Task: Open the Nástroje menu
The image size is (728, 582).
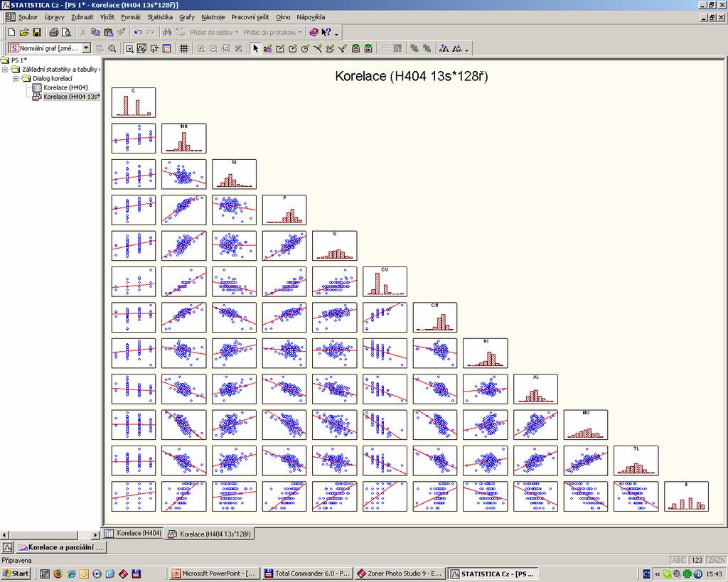Action: (x=213, y=17)
